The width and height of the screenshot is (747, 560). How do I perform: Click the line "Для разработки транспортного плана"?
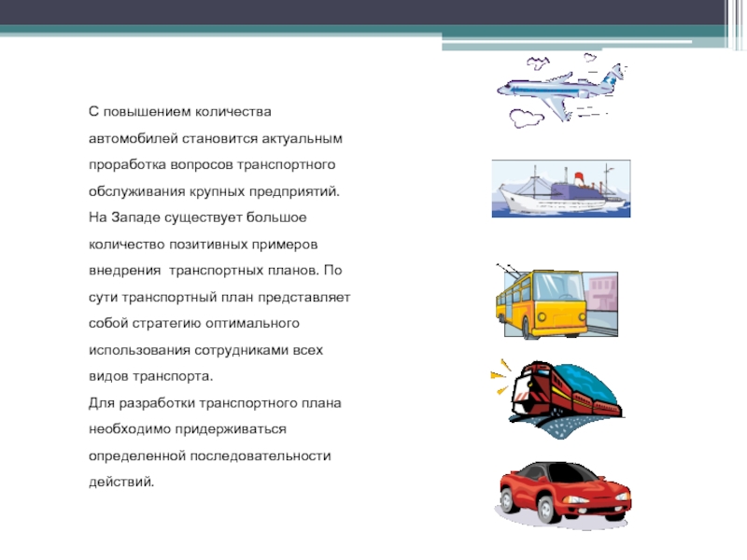215,403
